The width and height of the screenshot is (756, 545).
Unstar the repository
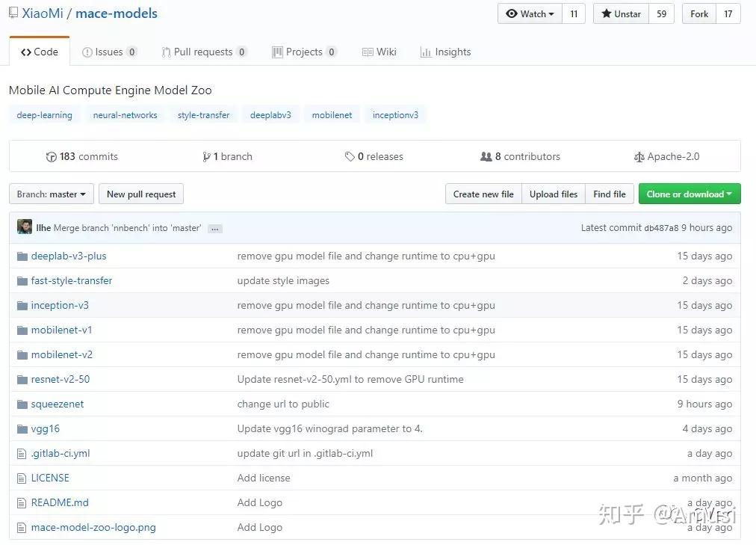coord(621,13)
